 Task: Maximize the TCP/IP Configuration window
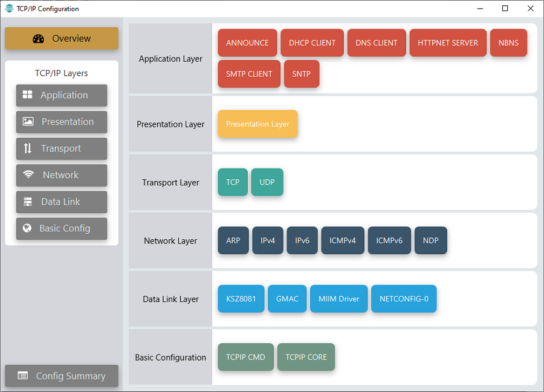pos(505,8)
